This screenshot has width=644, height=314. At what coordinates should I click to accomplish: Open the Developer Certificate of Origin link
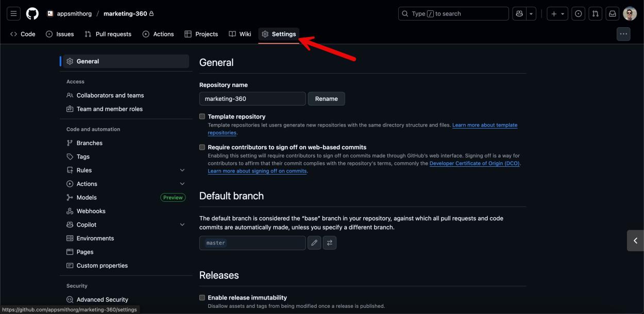[x=475, y=163]
